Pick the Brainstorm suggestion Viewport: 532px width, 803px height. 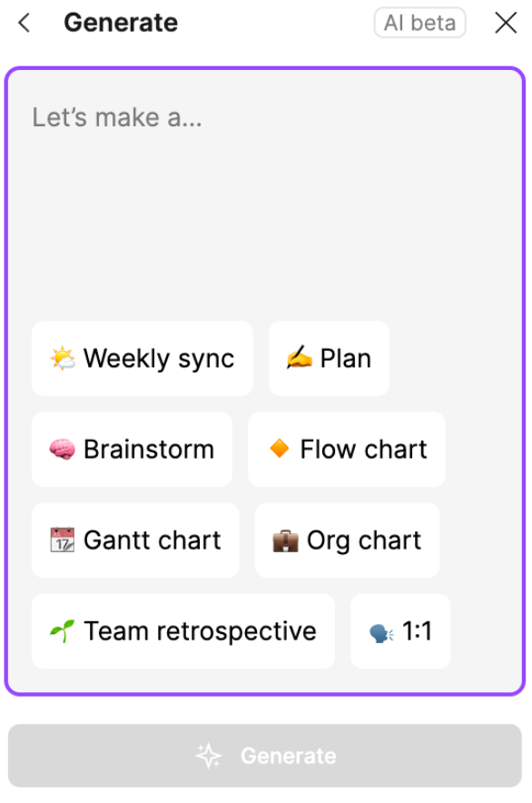click(133, 449)
